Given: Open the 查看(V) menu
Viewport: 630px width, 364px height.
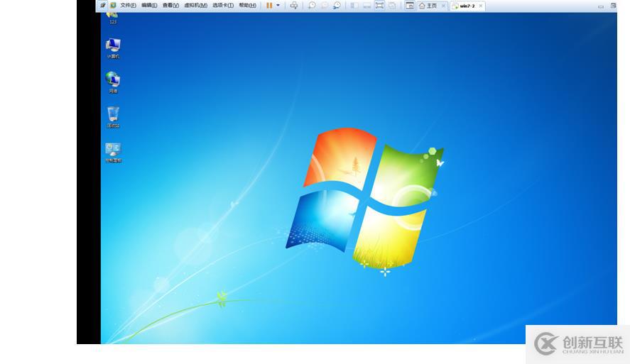Looking at the screenshot, I should (170, 6).
